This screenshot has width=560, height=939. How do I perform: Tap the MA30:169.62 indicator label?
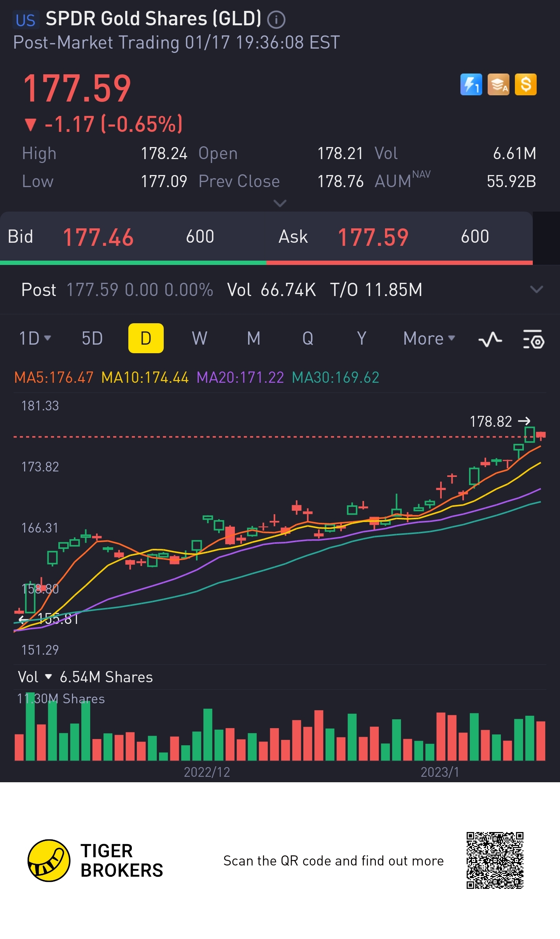[x=335, y=377]
